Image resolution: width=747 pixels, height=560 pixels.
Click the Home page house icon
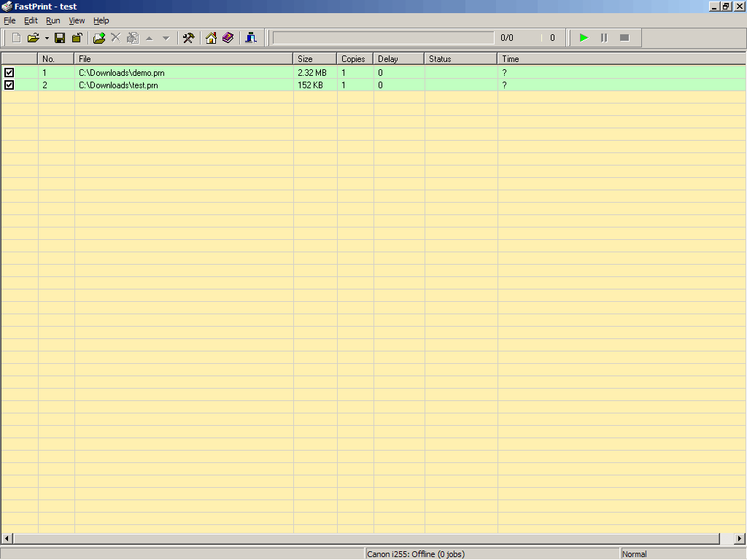tap(211, 38)
